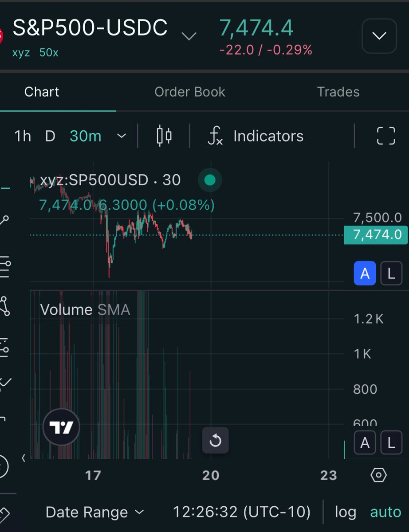Image resolution: width=409 pixels, height=532 pixels.
Task: Click the 7,474.0 price label
Action: (375, 235)
